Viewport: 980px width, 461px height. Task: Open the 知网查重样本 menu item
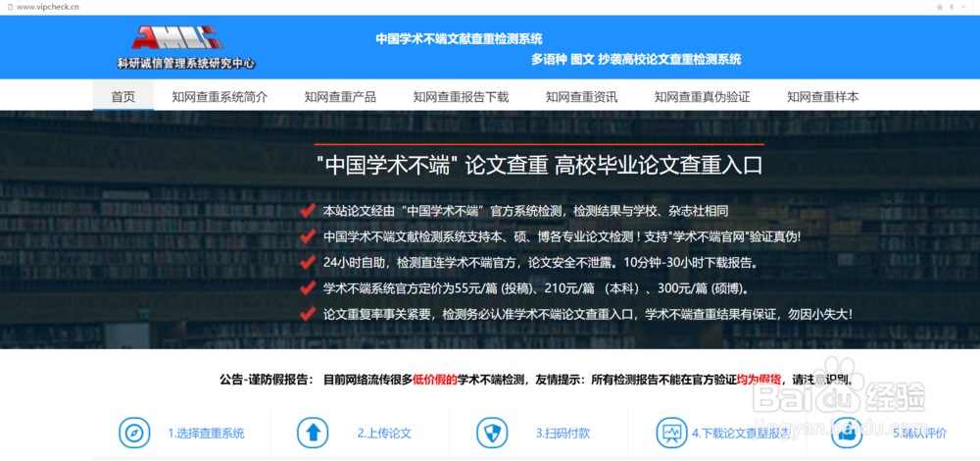822,97
